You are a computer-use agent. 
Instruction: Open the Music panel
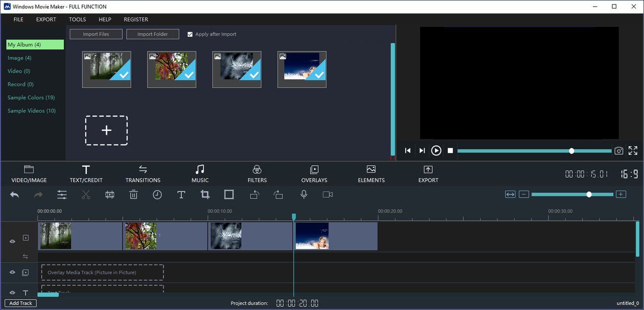coord(200,174)
